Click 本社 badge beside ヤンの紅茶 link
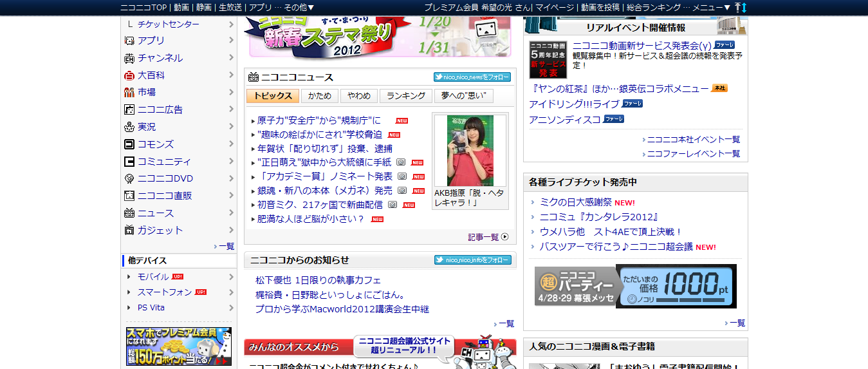 click(x=719, y=88)
